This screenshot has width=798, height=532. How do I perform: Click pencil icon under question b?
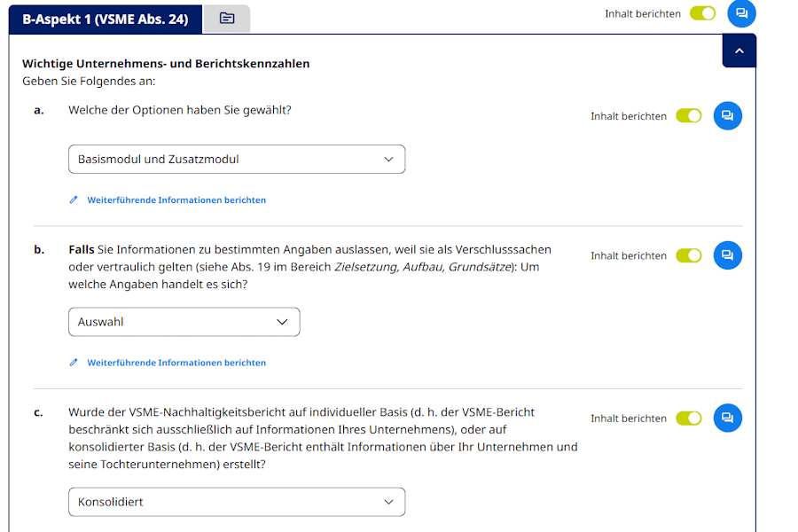point(74,363)
